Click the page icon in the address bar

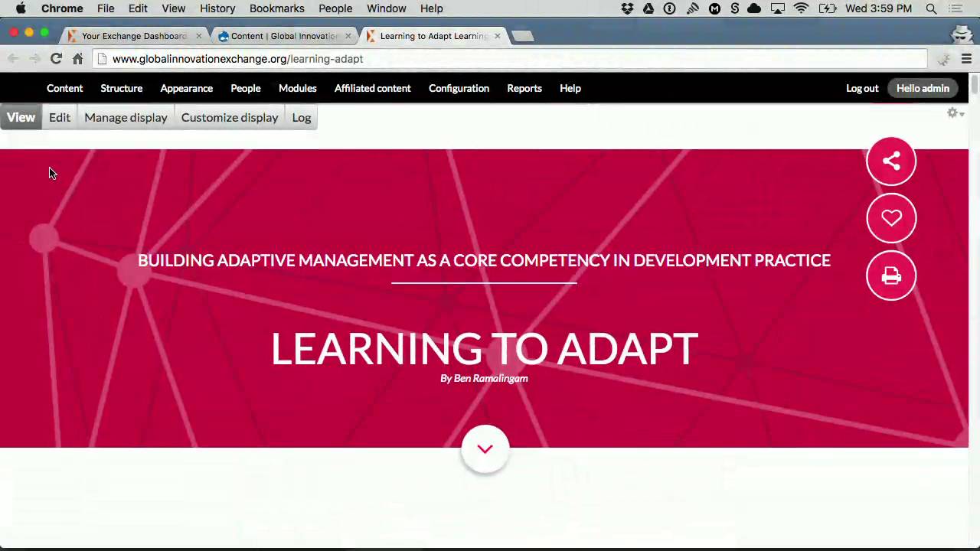pyautogui.click(x=102, y=59)
